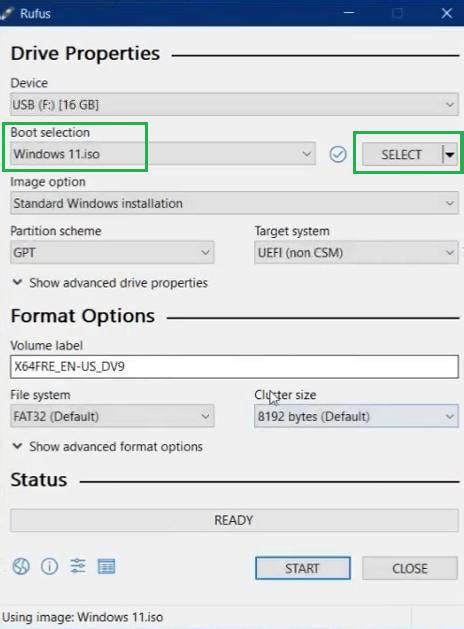This screenshot has height=629, width=464.
Task: Click the About info icon
Action: point(49,566)
